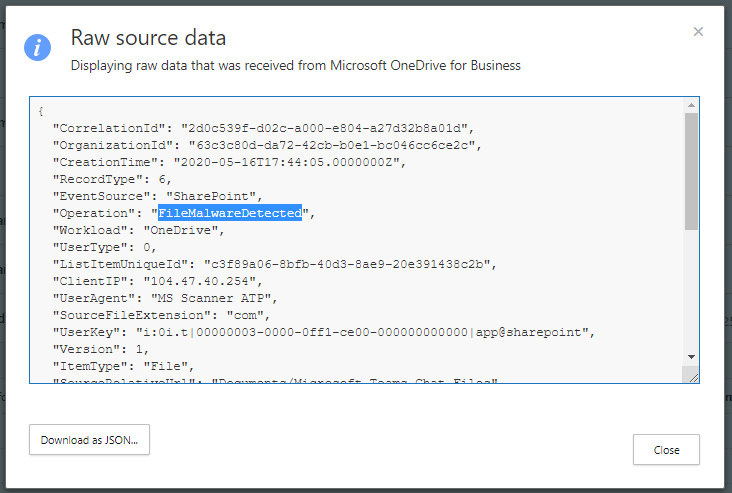The image size is (732, 493).
Task: Click the blue info icon
Action: pyautogui.click(x=38, y=47)
